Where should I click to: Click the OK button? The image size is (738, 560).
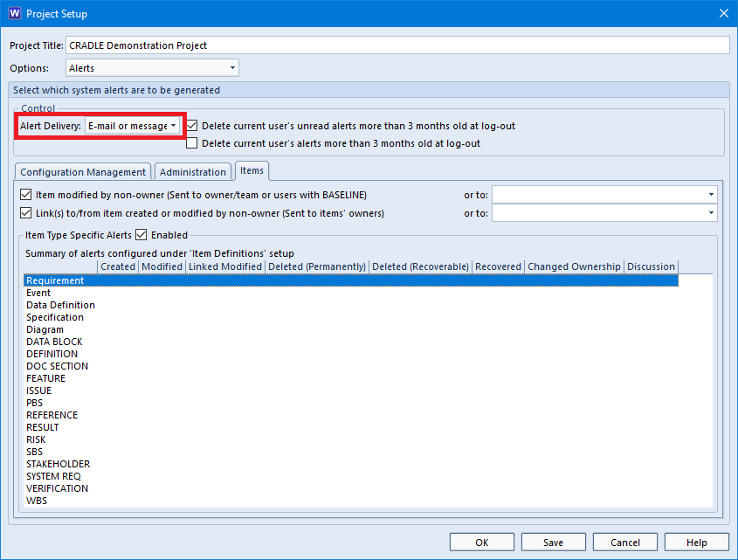(x=482, y=543)
